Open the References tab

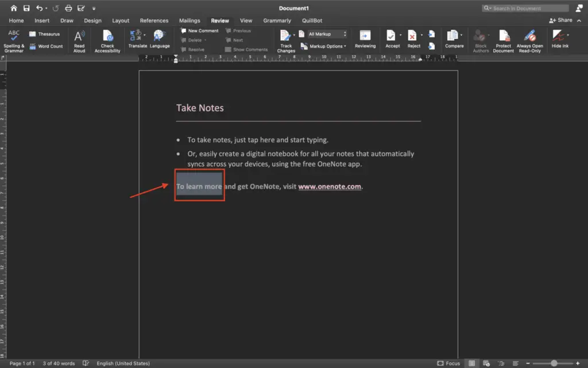coord(154,21)
